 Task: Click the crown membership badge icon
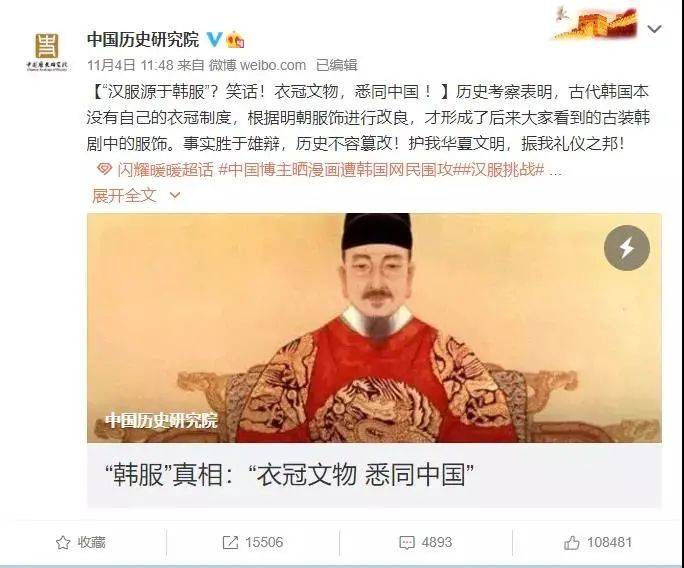[x=235, y=39]
